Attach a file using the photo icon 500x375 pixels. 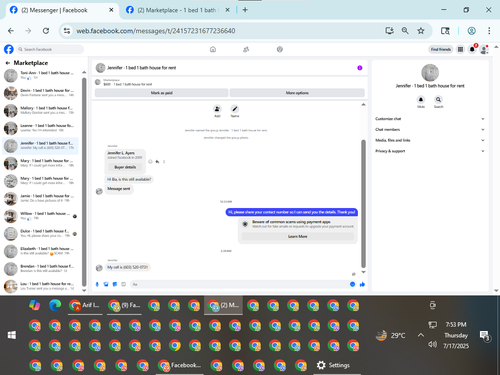(x=106, y=284)
